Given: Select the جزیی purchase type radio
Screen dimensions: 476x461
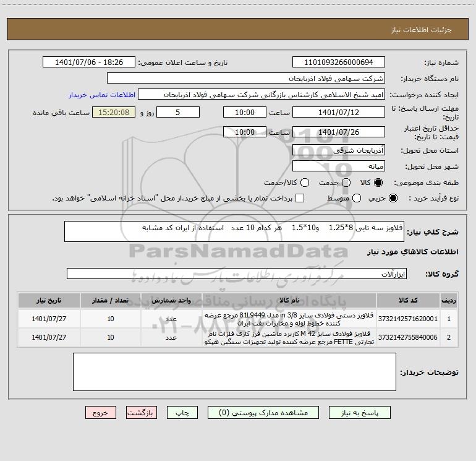Looking at the screenshot, I should point(393,198).
